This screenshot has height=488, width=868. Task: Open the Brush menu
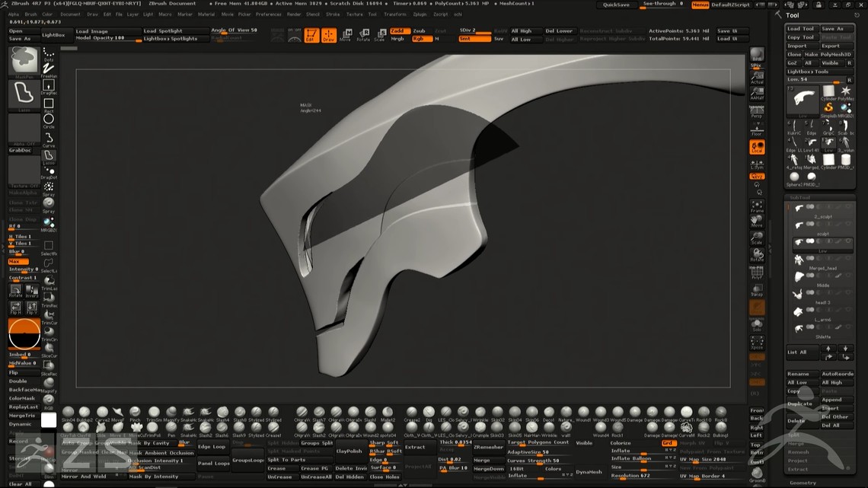tap(31, 14)
